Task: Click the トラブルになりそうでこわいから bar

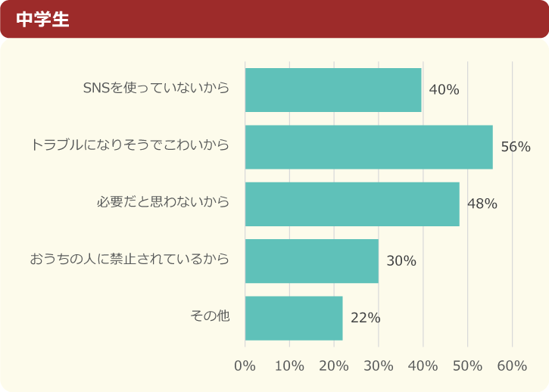Action: [369, 147]
